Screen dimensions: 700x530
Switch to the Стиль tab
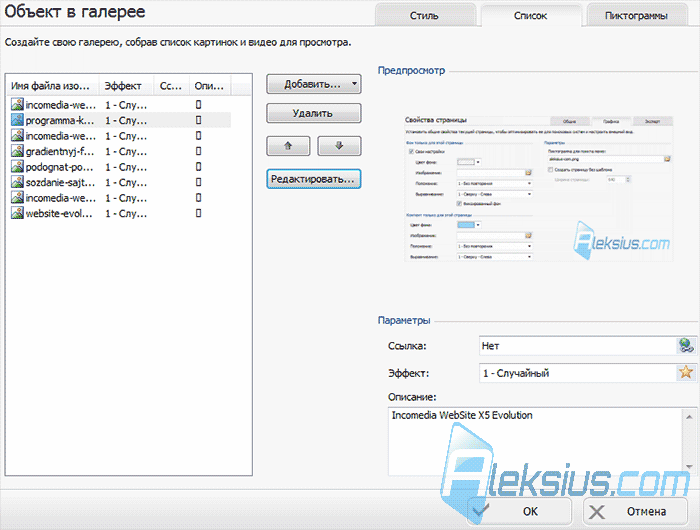pos(425,15)
